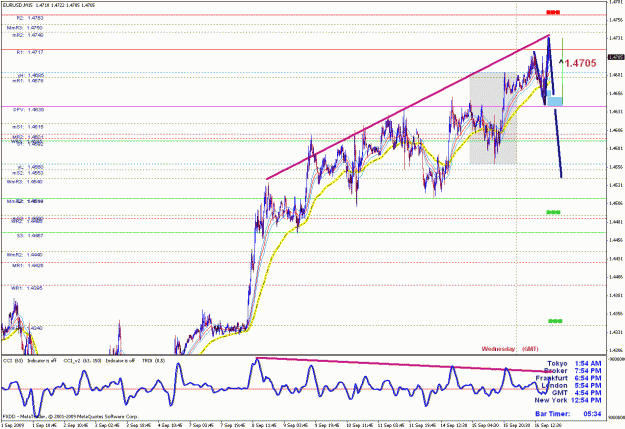Screen dimensions: 625x429
Task: Click the red dashed marker at top right
Action: click(x=553, y=13)
